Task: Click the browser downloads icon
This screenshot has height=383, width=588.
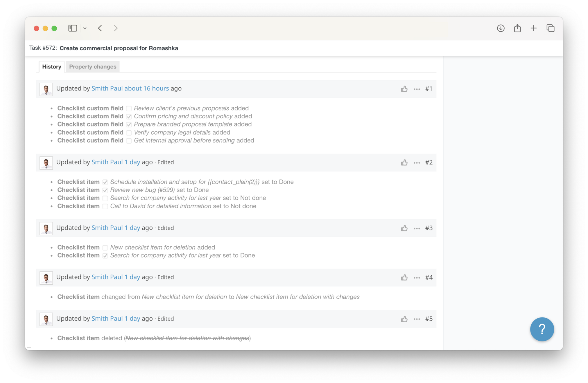Action: pyautogui.click(x=501, y=28)
